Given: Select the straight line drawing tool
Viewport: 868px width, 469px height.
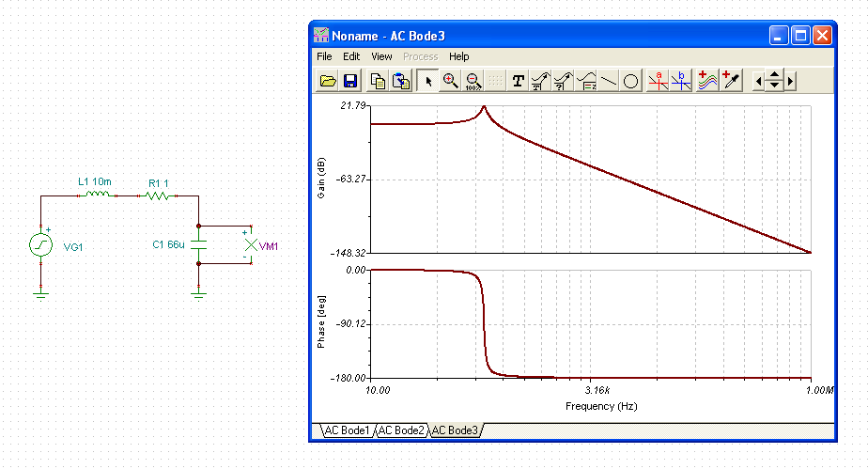Looking at the screenshot, I should click(609, 82).
